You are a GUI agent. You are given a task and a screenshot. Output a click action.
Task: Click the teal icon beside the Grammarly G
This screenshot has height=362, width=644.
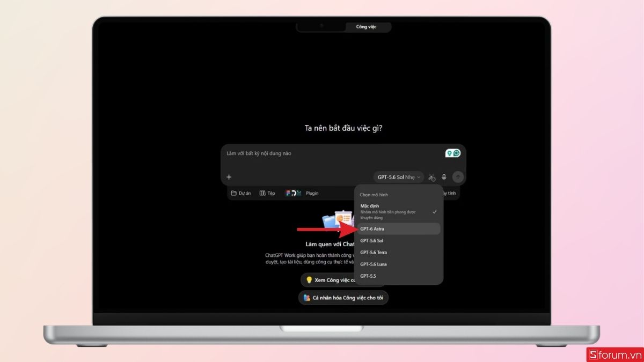coord(449,153)
